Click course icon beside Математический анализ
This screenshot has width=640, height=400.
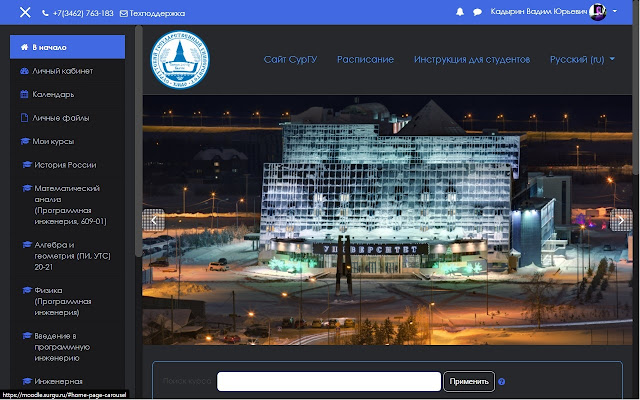[x=27, y=188]
